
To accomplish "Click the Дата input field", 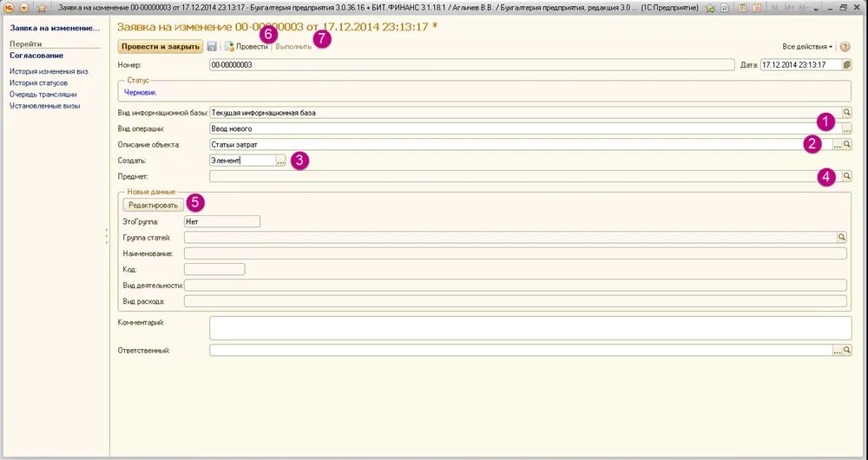I will point(801,65).
